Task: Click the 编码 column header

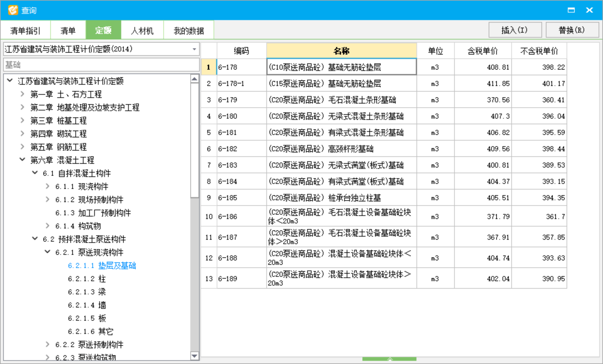Action: coord(242,51)
